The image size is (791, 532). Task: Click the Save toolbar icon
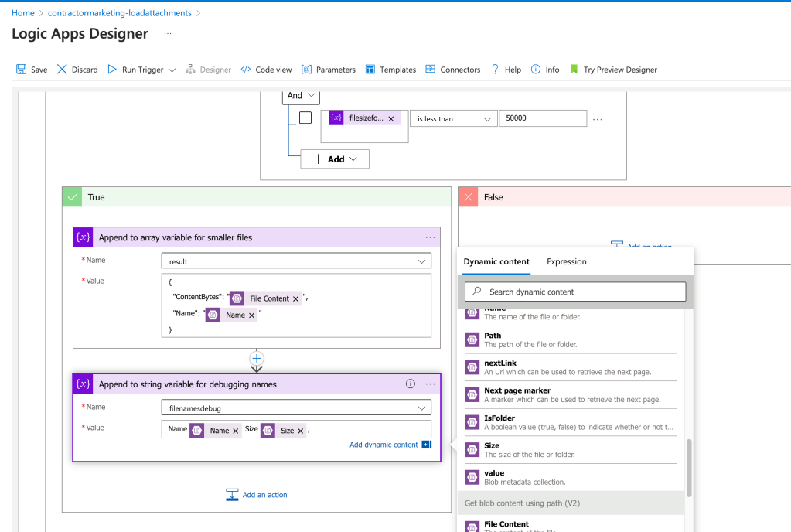(x=21, y=70)
